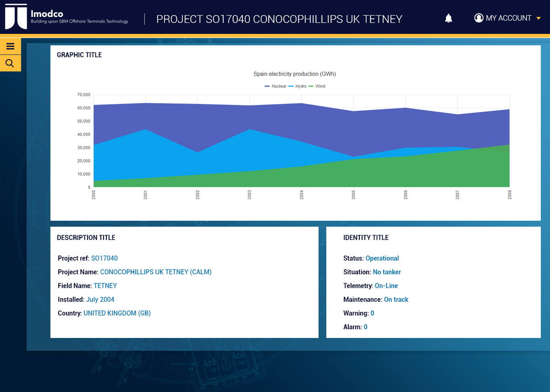The width and height of the screenshot is (550, 392).
Task: Click country value UNITED KINGDOM (GB)
Action: [117, 313]
